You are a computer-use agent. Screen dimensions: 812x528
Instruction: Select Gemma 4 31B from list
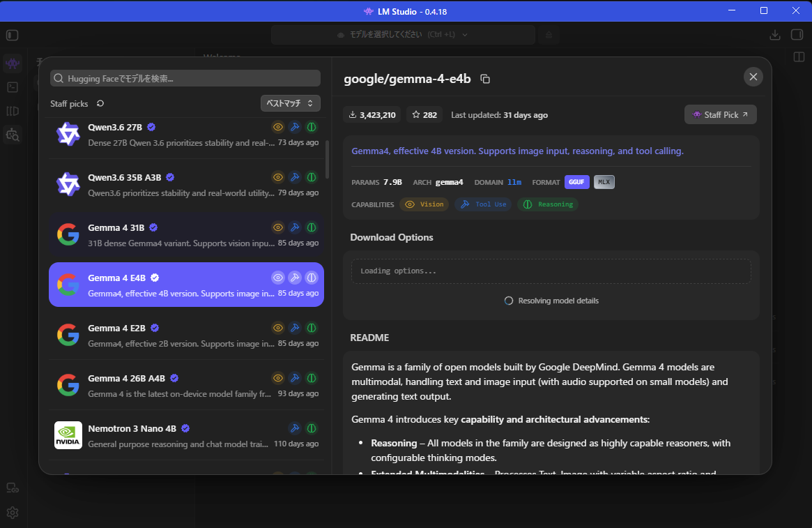pyautogui.click(x=186, y=235)
